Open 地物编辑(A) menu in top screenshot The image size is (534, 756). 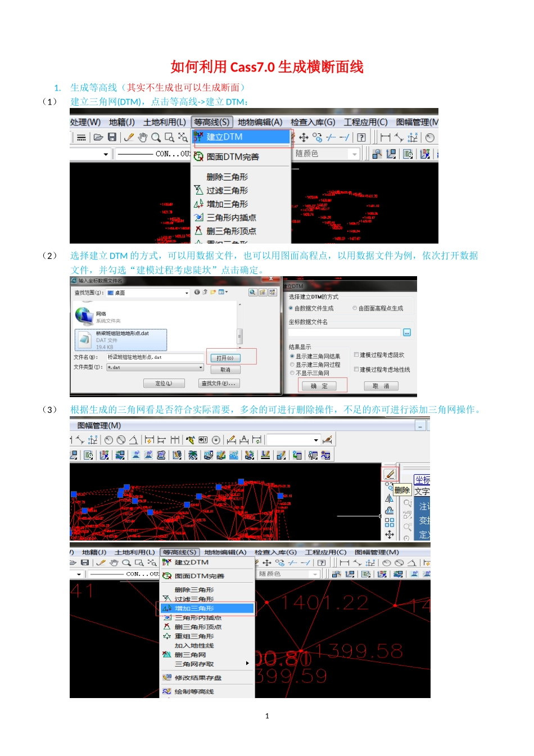click(260, 122)
